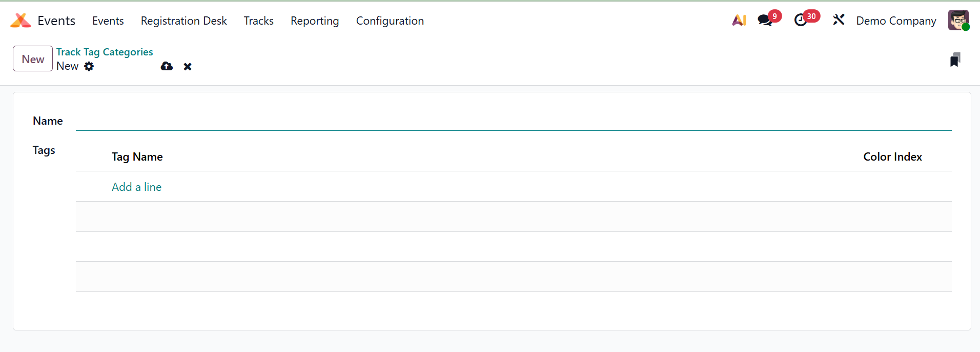Viewport: 980px width, 352px height.
Task: Click the developer tools wrench icon
Action: 839,21
